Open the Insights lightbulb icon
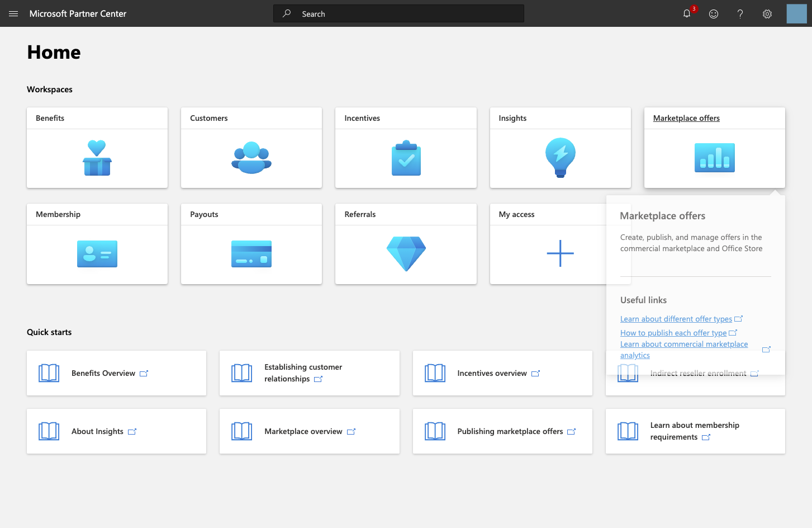812x528 pixels. [561, 158]
